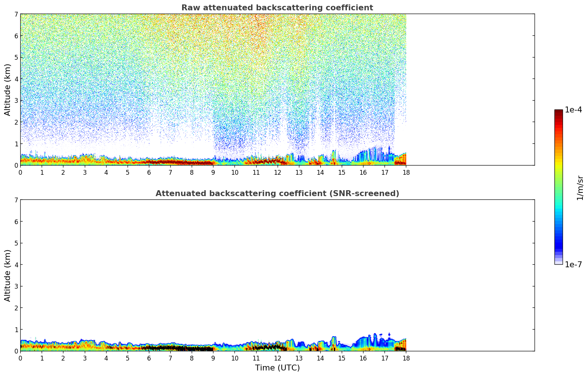Select the "Altitude (km)" label of the SNR-screened plot

pos(7,275)
